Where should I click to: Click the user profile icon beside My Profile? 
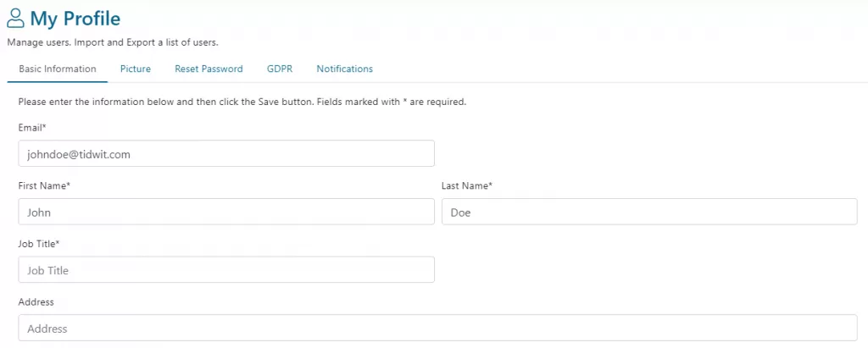15,19
